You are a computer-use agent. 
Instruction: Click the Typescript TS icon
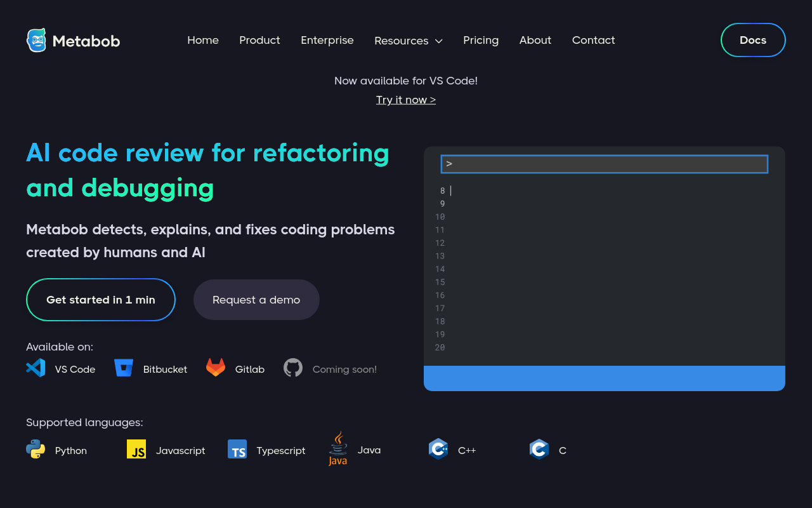(237, 449)
